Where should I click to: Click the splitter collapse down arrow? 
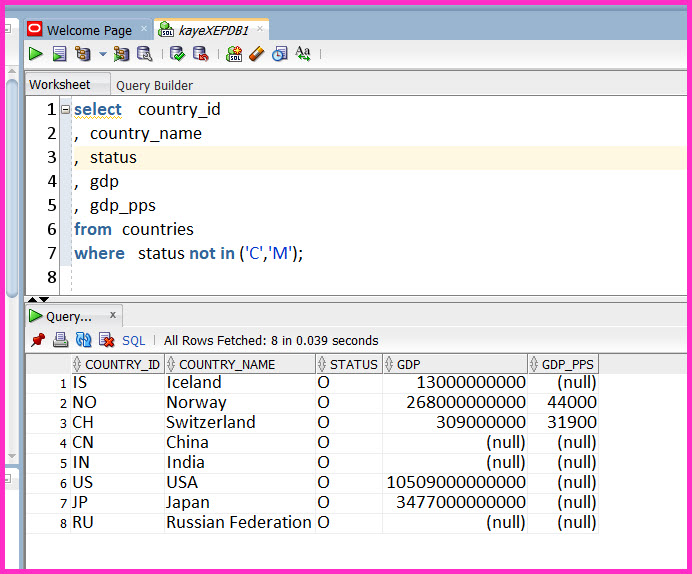[44, 300]
